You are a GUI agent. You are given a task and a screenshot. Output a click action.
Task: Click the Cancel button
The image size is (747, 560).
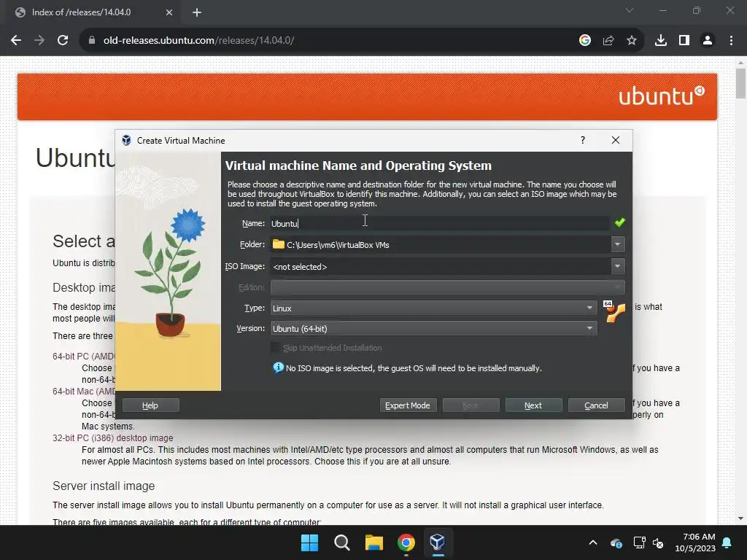click(x=597, y=405)
